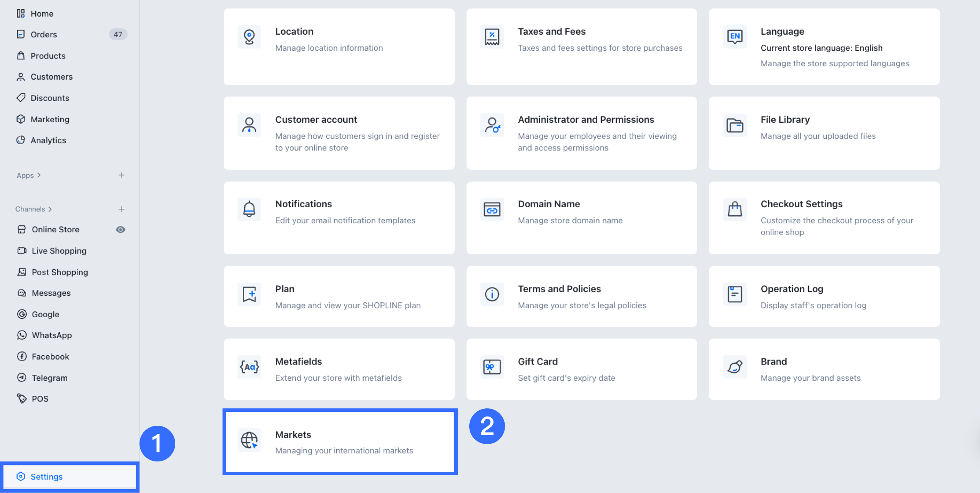
Task: Expand the Channels section chevron
Action: coord(50,209)
